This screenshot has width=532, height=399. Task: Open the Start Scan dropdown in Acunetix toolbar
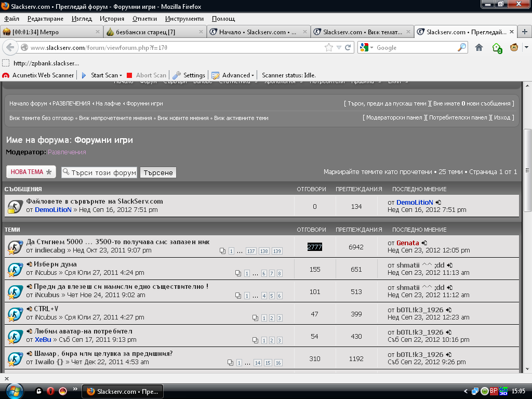121,75
